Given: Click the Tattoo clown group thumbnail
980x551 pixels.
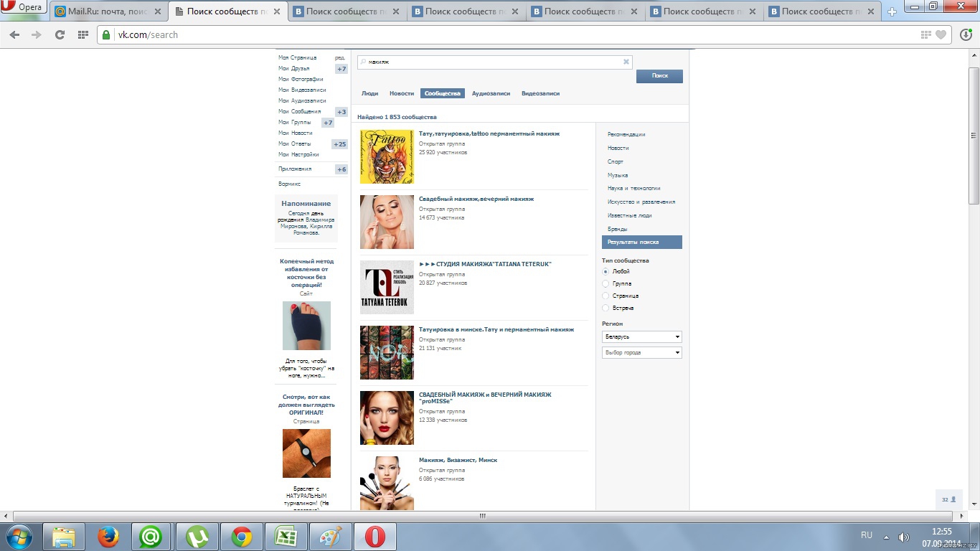Looking at the screenshot, I should 387,156.
